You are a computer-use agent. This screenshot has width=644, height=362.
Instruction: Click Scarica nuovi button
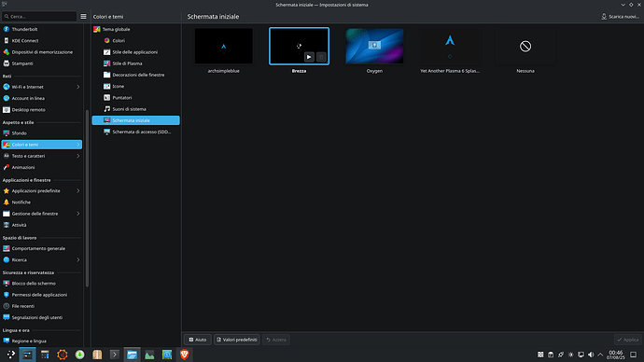(x=620, y=17)
